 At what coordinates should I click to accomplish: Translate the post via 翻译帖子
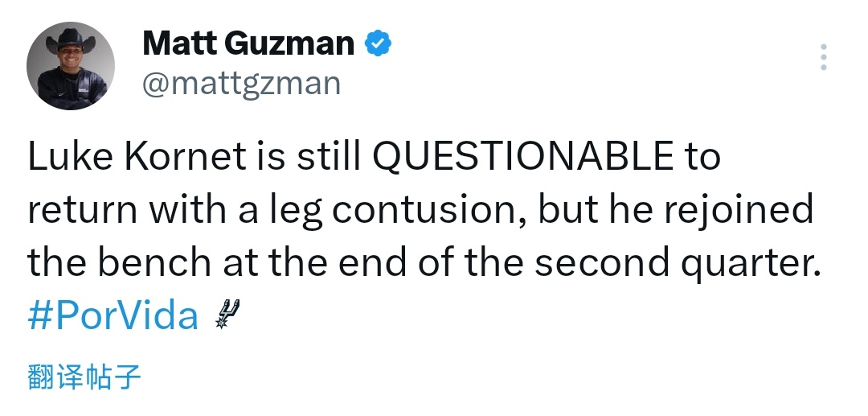coord(84,377)
